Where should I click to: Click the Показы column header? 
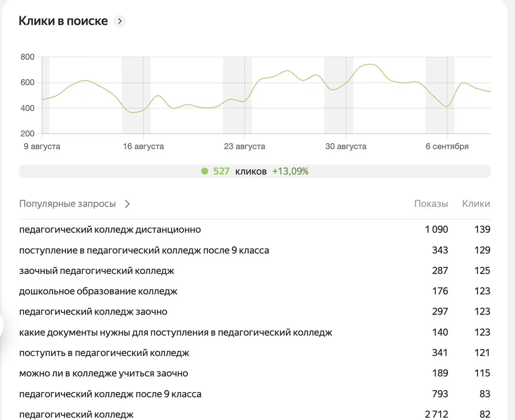pyautogui.click(x=431, y=204)
